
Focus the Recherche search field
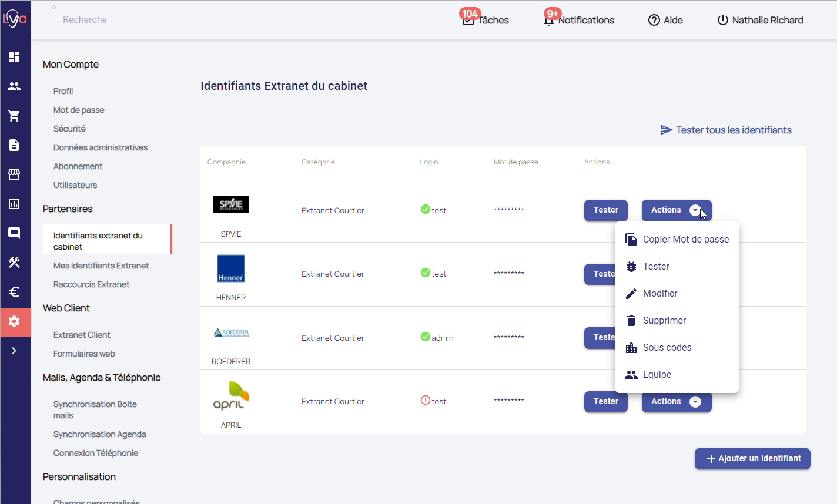click(x=143, y=20)
